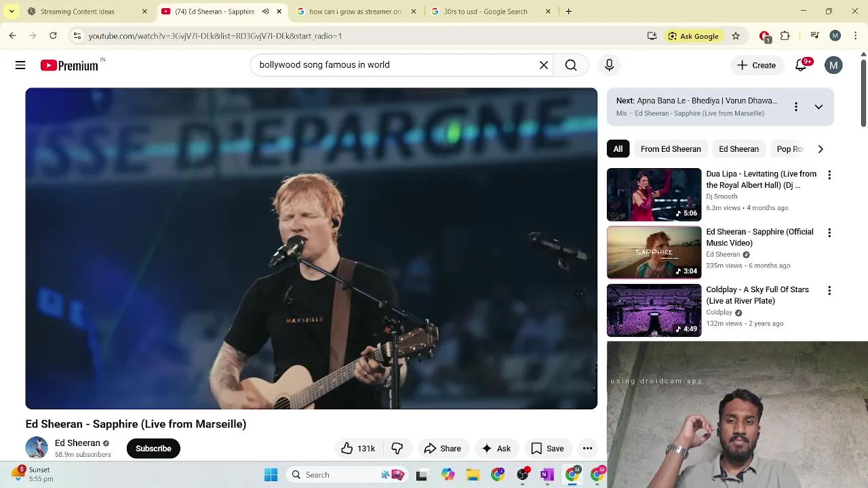This screenshot has height=488, width=868.
Task: Expand the mix playlist panel
Action: 818,106
